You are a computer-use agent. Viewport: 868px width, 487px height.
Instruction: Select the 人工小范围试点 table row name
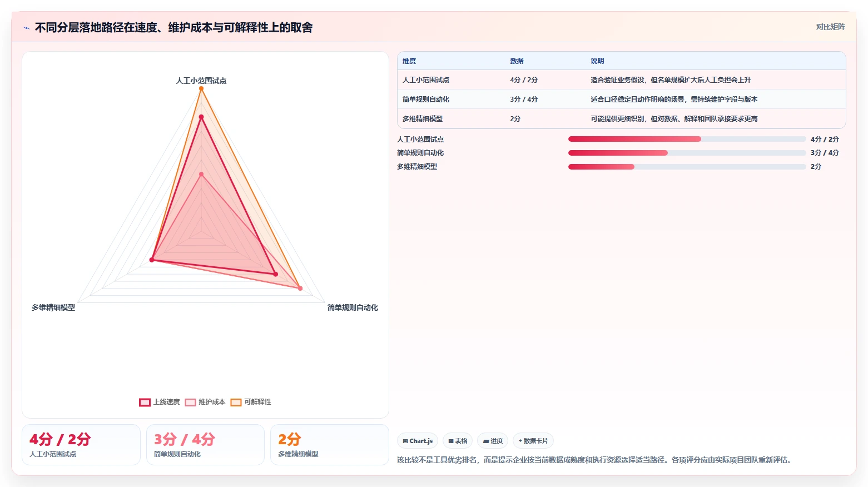(426, 80)
